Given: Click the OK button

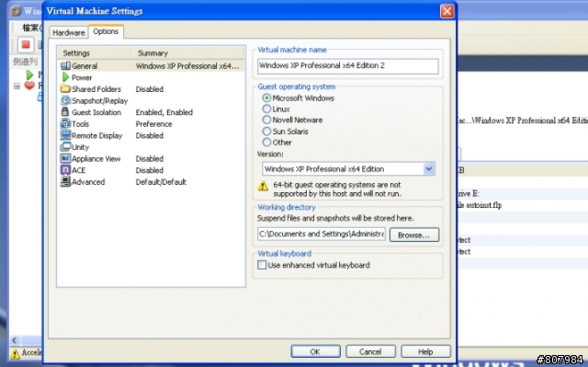Looking at the screenshot, I should 315,351.
